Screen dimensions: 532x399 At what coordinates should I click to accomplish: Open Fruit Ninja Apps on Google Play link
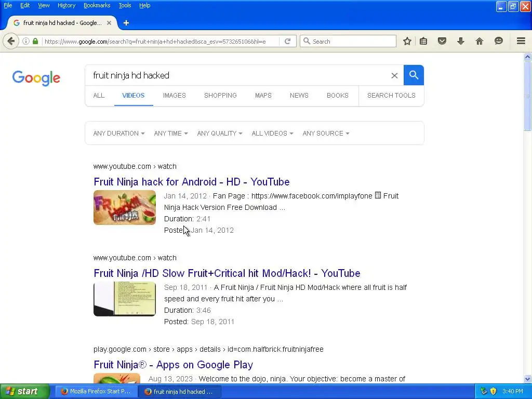coord(174,365)
